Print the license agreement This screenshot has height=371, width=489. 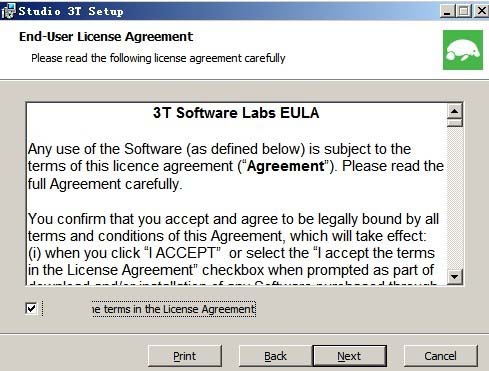click(185, 356)
